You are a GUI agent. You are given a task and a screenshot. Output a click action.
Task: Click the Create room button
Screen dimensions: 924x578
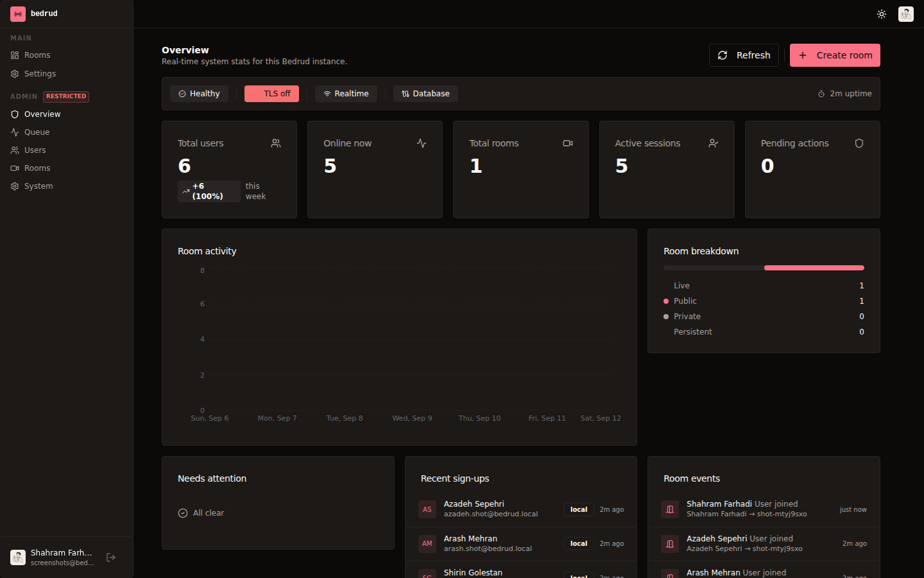(835, 55)
